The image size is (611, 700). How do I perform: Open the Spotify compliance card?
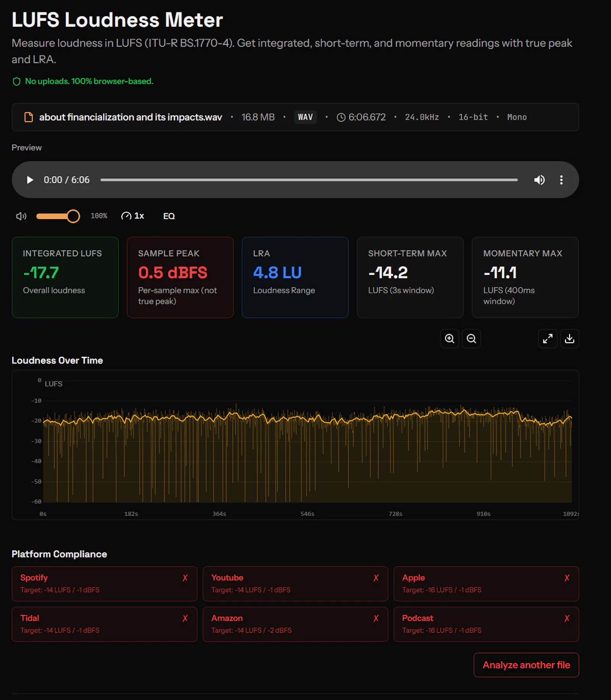coord(104,584)
